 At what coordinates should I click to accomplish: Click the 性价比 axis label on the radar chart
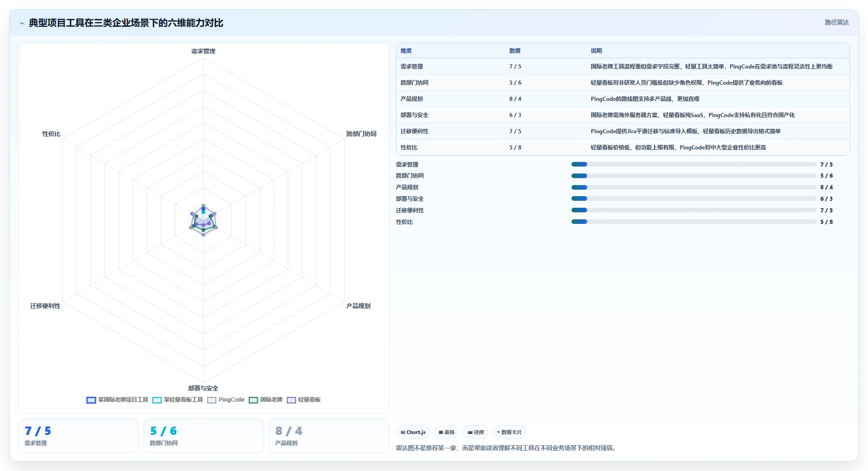(51, 134)
